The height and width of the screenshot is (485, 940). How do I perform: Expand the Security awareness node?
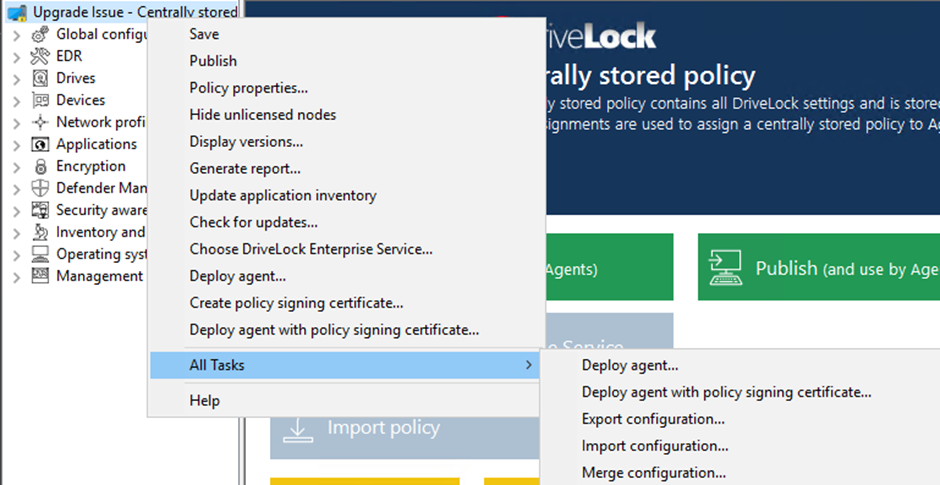pyautogui.click(x=17, y=211)
